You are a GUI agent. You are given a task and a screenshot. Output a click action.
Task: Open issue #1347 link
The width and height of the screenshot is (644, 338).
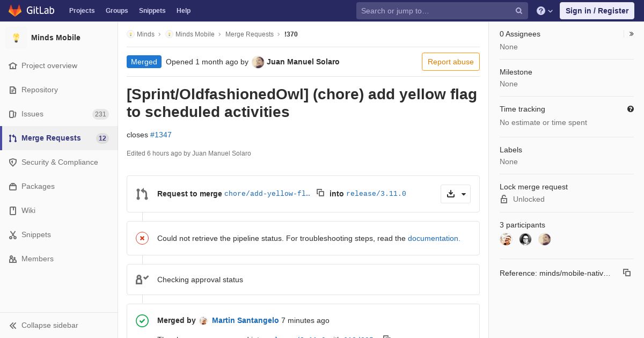click(161, 135)
